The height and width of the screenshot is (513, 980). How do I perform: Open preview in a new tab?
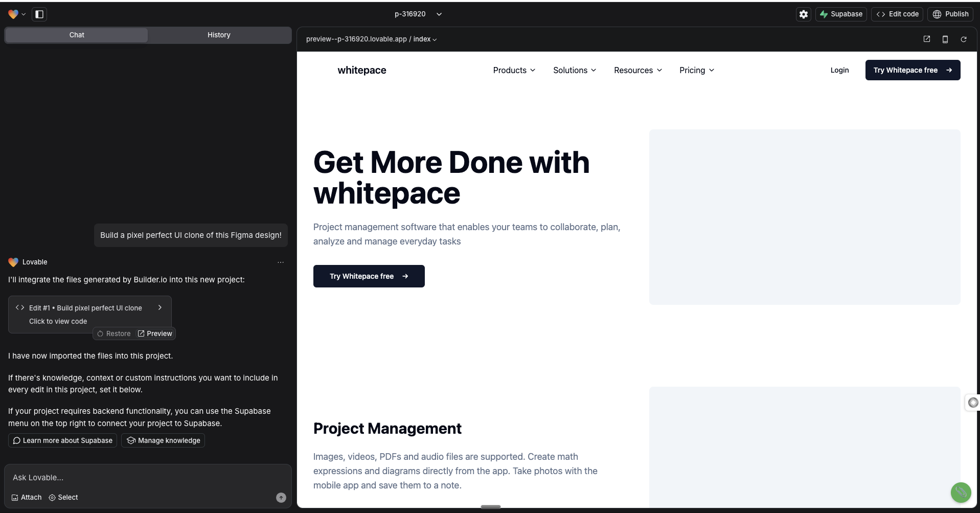(926, 39)
